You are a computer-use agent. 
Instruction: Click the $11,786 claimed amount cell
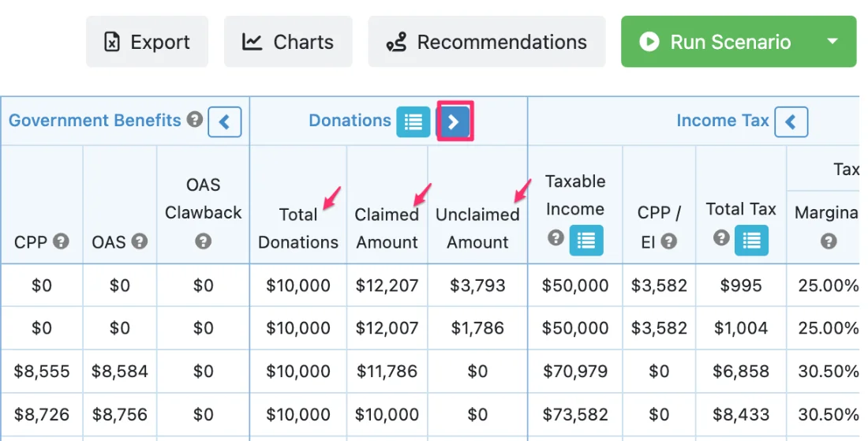coord(387,371)
